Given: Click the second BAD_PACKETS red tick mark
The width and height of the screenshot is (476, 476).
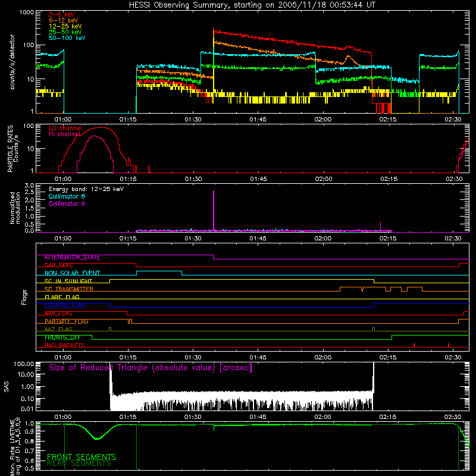Looking at the screenshot, I should 449,345.
